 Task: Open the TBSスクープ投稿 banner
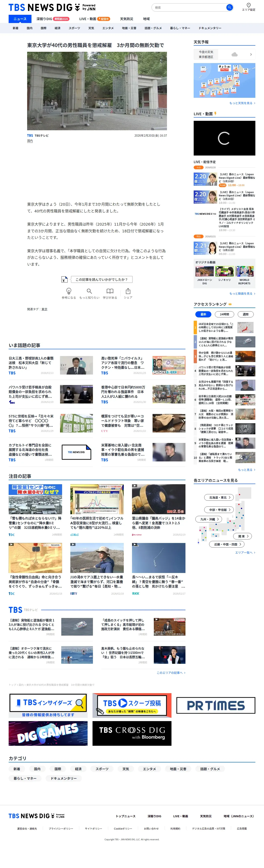(132, 705)
